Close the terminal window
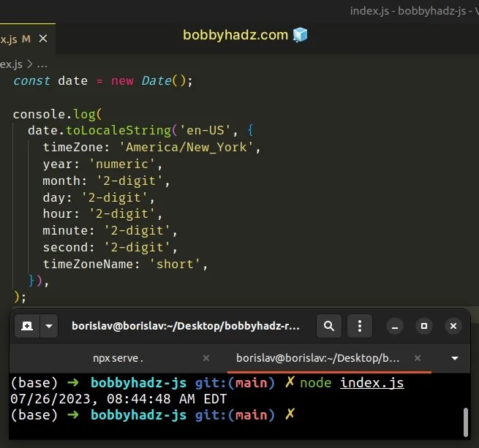Image resolution: width=479 pixels, height=448 pixels. tap(453, 326)
